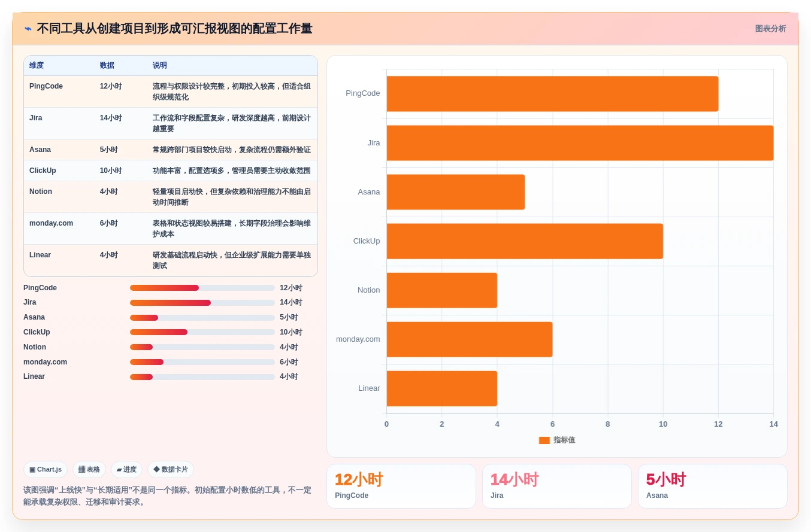Click the page title 不同工具从创建项目

[x=174, y=29]
